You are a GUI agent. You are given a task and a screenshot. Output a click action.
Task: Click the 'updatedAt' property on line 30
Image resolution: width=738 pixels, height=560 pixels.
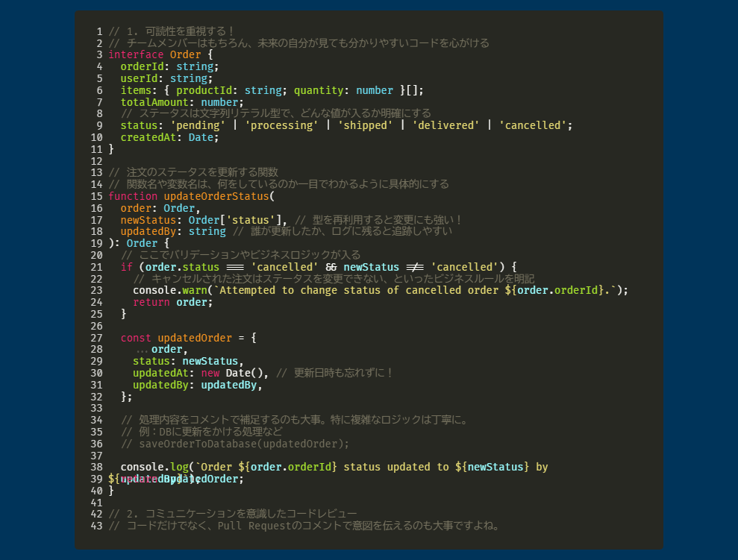[x=160, y=372]
